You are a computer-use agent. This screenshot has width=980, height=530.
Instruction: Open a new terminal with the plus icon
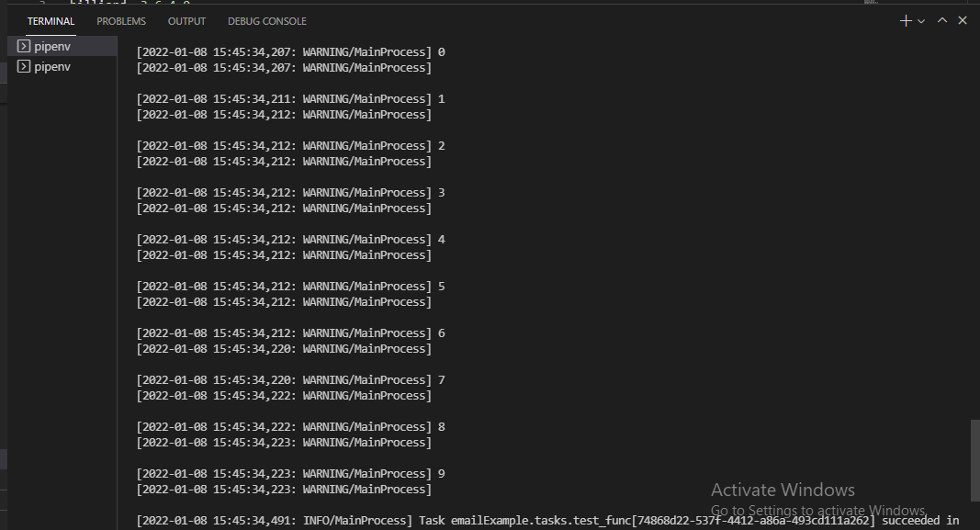(905, 20)
